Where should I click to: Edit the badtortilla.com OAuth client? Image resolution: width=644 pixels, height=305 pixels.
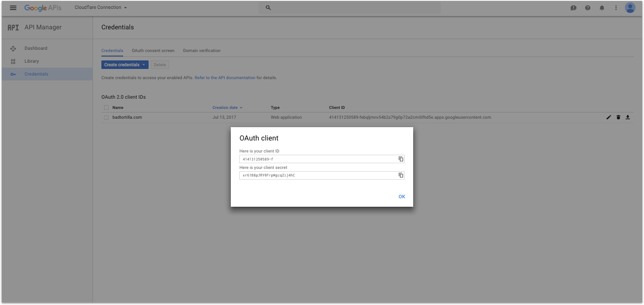608,117
